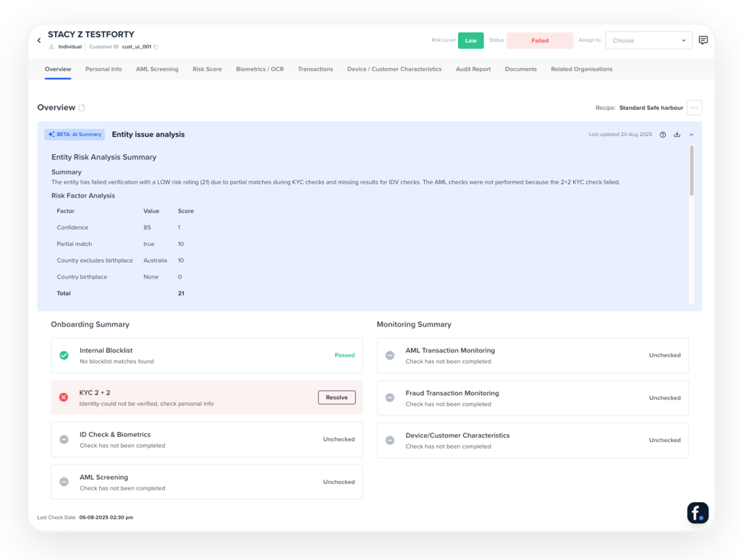
Task: Click the AI summary panel scrollbar
Action: click(x=691, y=171)
